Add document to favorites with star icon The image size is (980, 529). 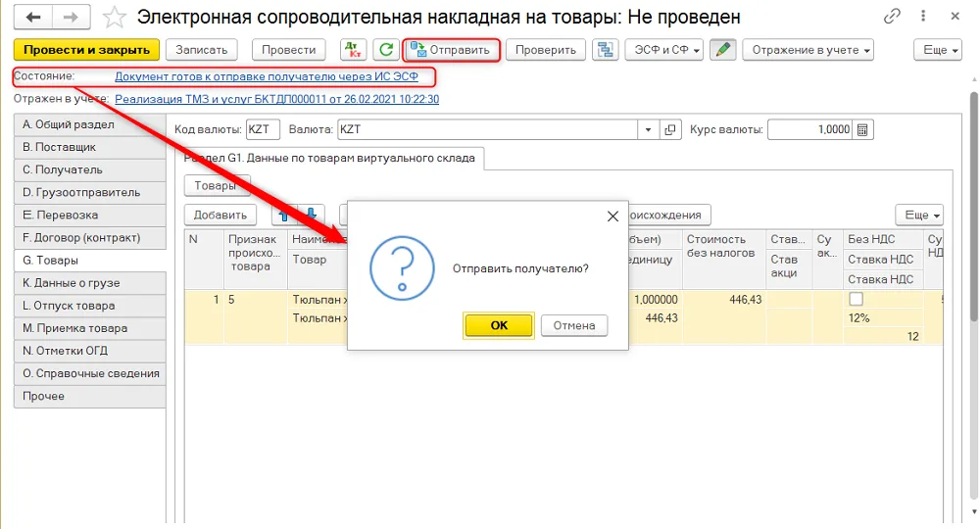[114, 18]
